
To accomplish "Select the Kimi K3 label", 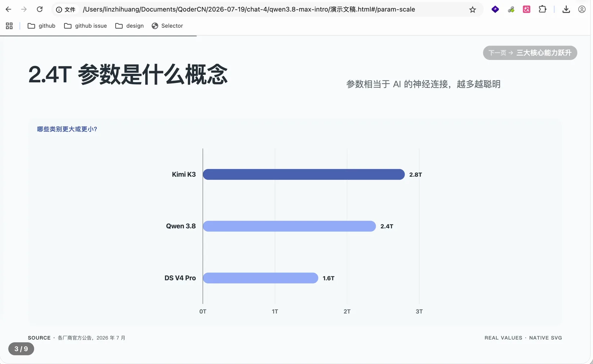I will (x=184, y=174).
